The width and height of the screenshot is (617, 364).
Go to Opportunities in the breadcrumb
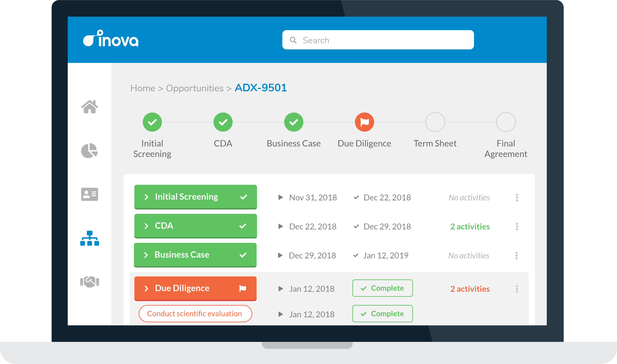(x=195, y=88)
